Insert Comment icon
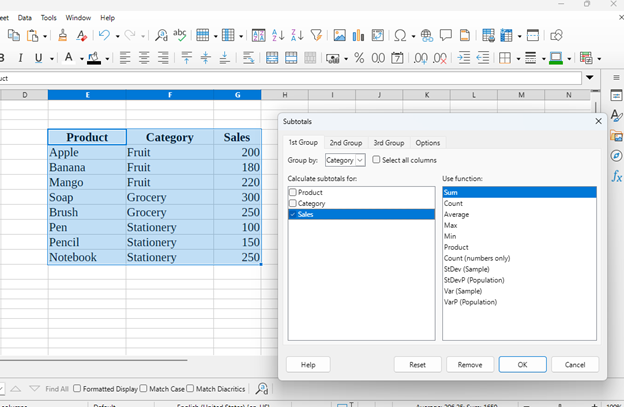This screenshot has height=407, width=624. coord(446,35)
